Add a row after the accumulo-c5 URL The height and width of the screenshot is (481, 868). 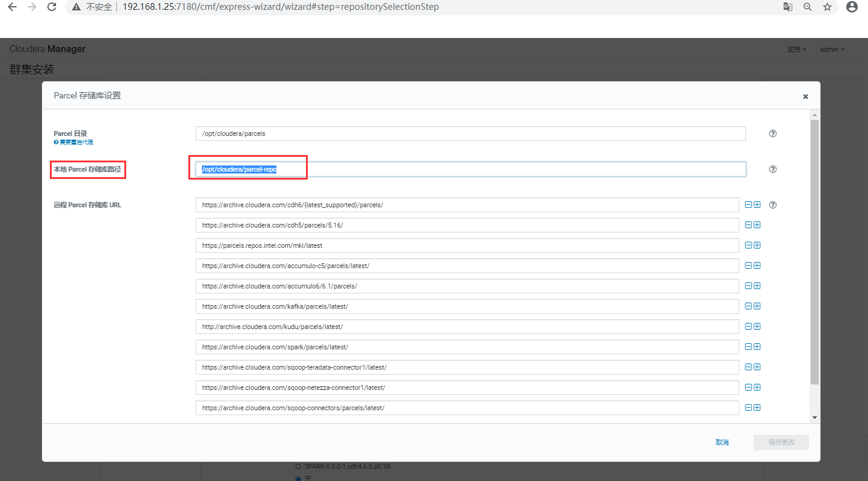(757, 266)
